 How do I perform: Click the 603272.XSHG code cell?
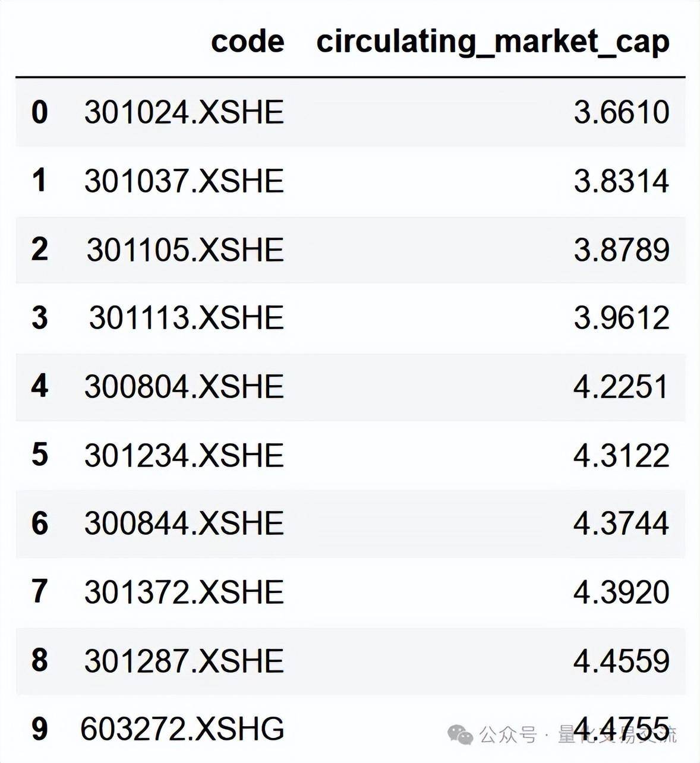click(x=182, y=729)
